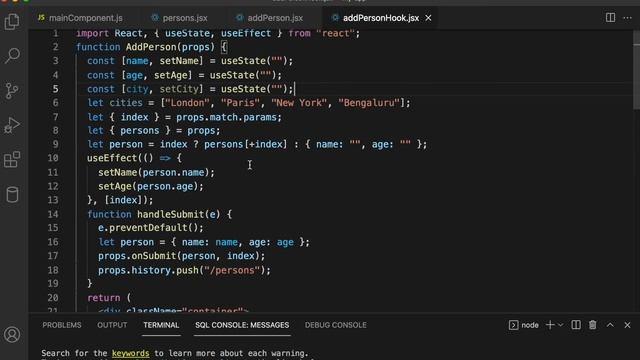The image size is (640, 360).
Task: Click "props.onSubmit" on line 17
Action: [137, 256]
